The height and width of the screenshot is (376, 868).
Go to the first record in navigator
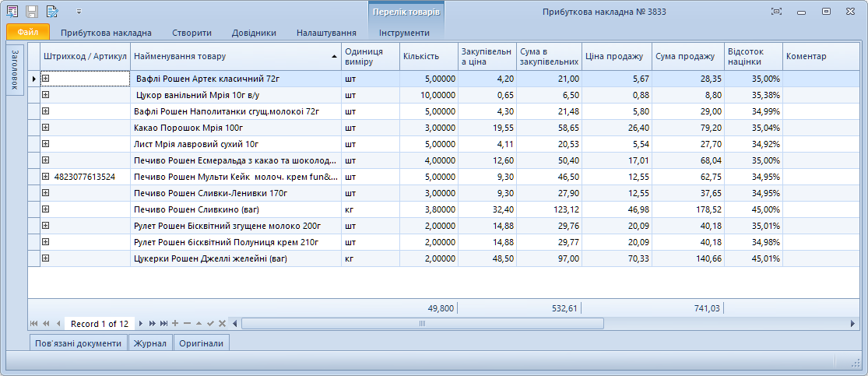[x=33, y=323]
